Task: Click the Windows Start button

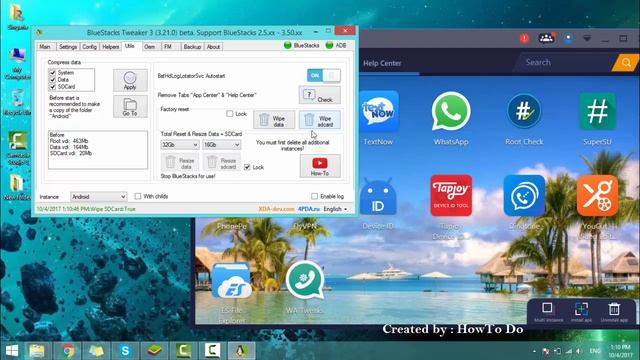Action: tap(12, 351)
